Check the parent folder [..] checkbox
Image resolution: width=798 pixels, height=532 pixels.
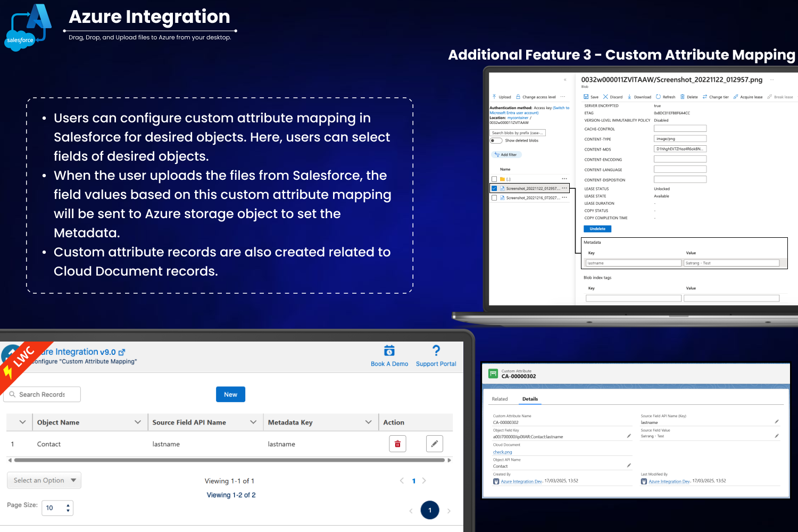tap(494, 179)
